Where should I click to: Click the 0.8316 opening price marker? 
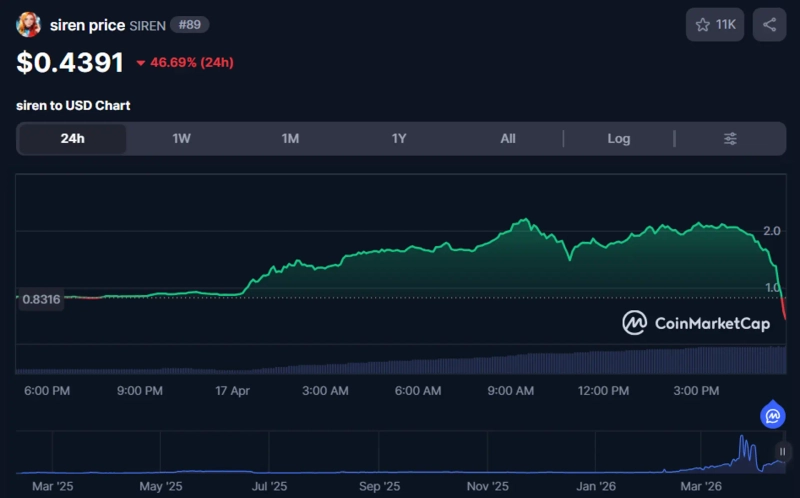coord(40,298)
